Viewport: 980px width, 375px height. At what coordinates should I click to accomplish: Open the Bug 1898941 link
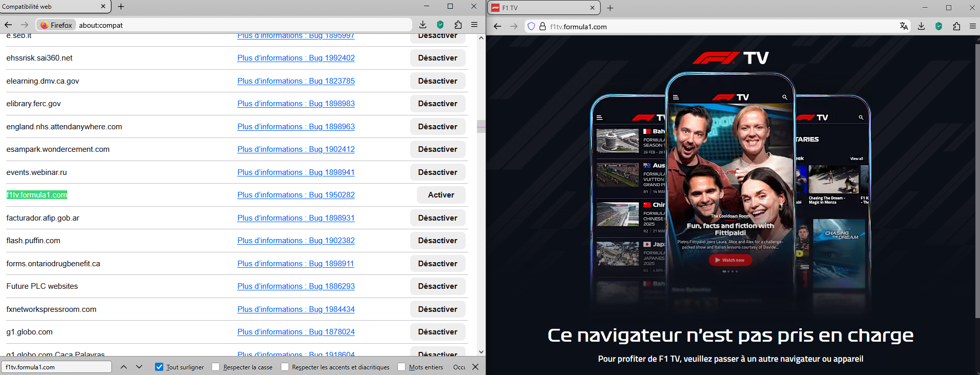click(296, 172)
